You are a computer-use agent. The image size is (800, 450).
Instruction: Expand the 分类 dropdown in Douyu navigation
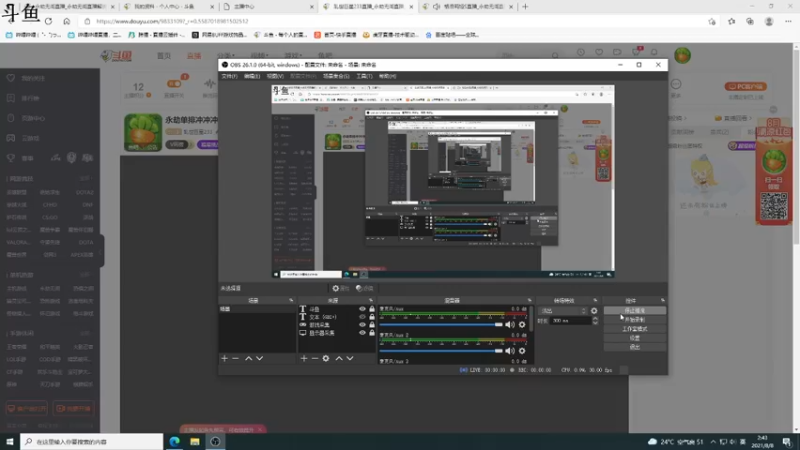(226, 56)
